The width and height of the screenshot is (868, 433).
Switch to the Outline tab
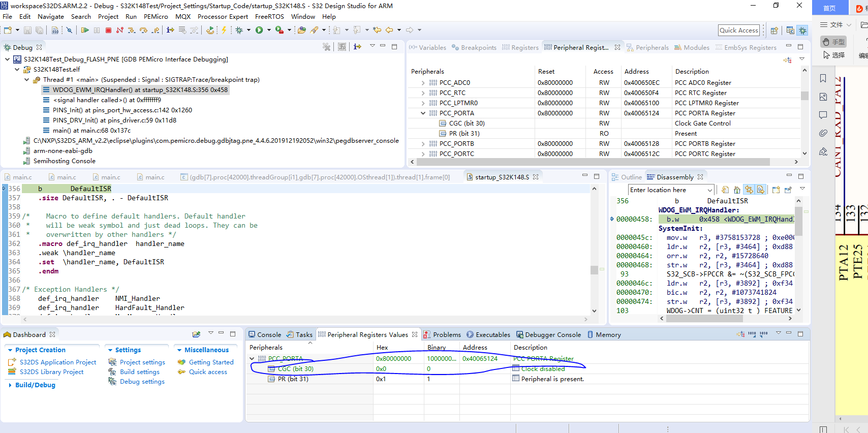point(627,177)
